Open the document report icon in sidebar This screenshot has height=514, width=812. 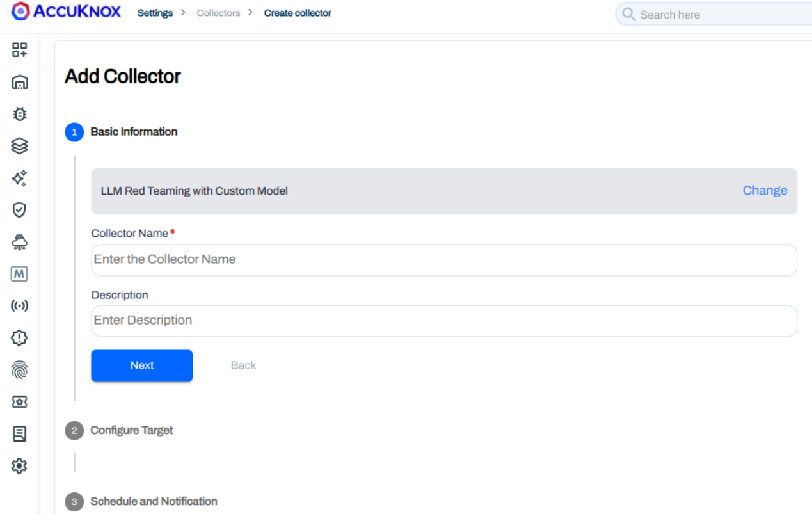pos(20,433)
